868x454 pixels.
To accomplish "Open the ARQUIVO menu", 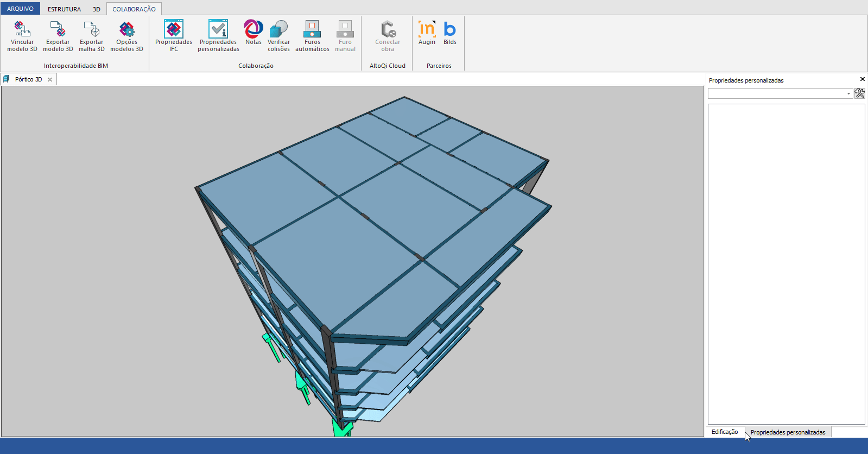I will [x=20, y=9].
